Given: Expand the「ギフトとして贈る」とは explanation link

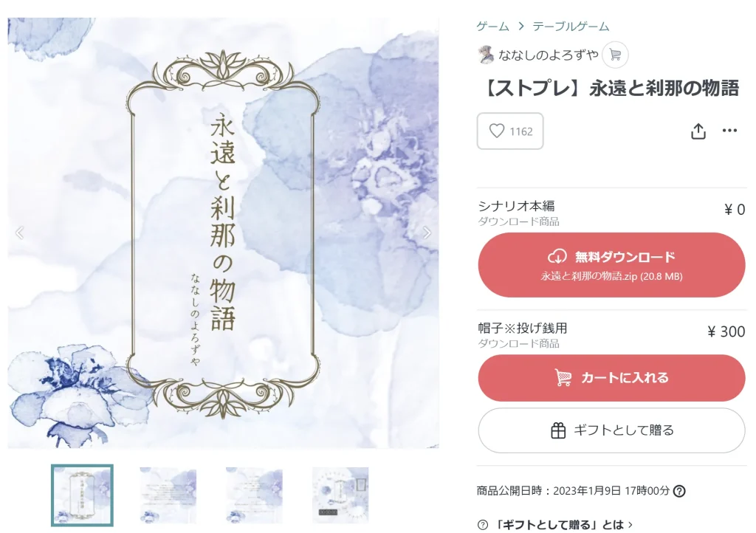Looking at the screenshot, I should (x=563, y=525).
